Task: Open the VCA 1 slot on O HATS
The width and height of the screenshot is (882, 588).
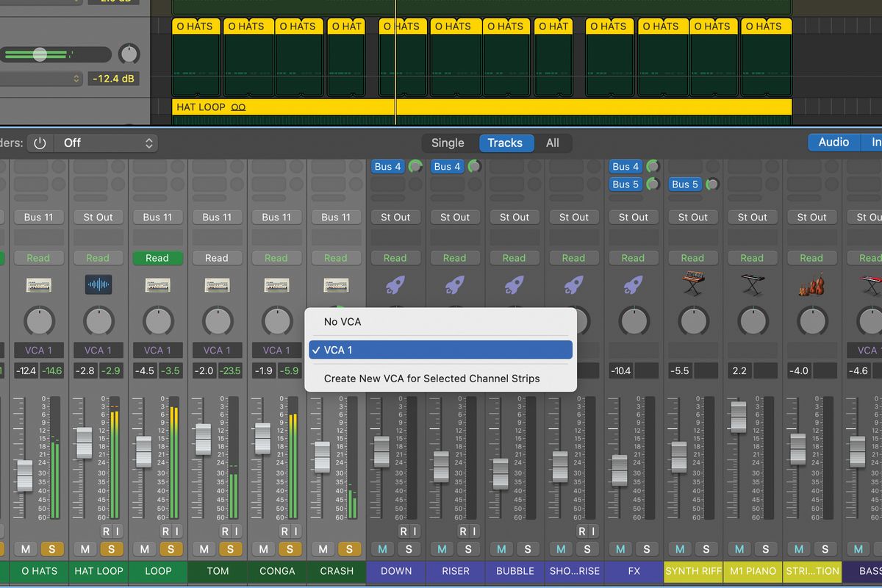Action: pyautogui.click(x=38, y=351)
